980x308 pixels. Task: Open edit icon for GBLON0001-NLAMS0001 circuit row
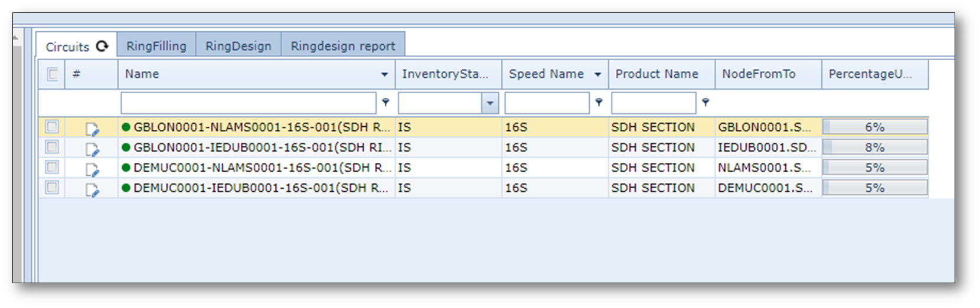(92, 129)
